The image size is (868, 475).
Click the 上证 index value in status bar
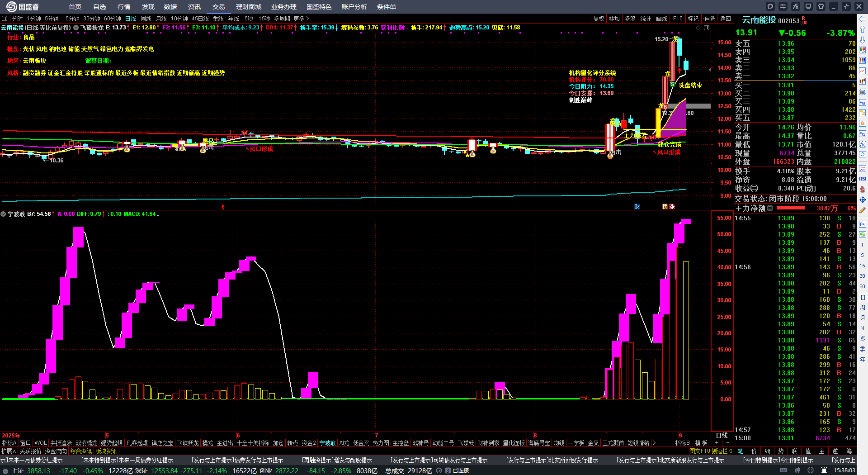click(x=38, y=470)
